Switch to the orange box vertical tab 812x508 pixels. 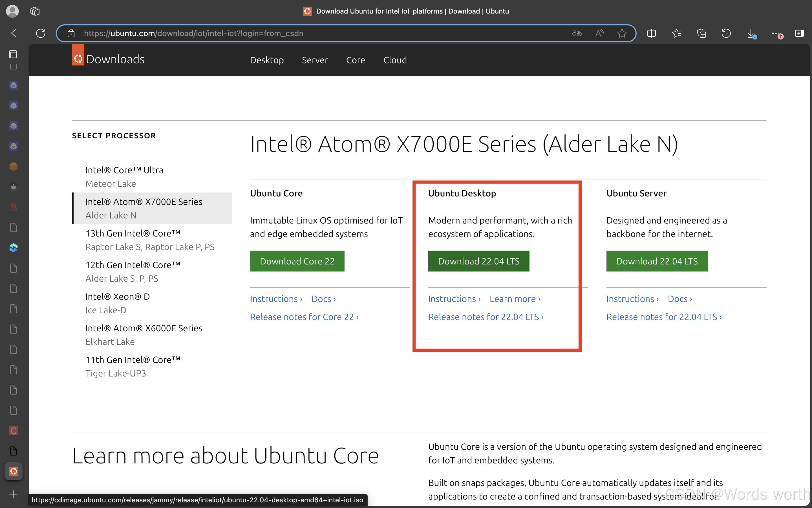14,166
